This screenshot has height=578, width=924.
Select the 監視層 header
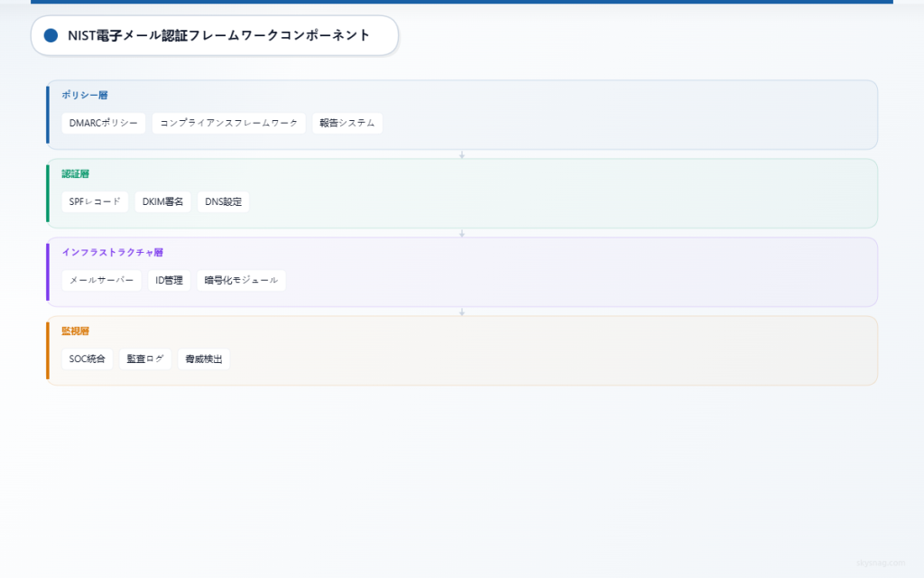[75, 331]
